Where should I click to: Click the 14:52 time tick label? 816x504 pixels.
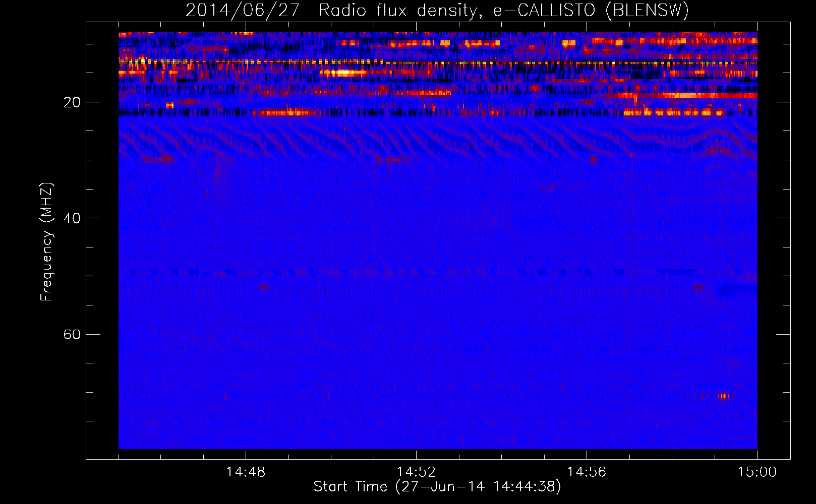[x=416, y=472]
